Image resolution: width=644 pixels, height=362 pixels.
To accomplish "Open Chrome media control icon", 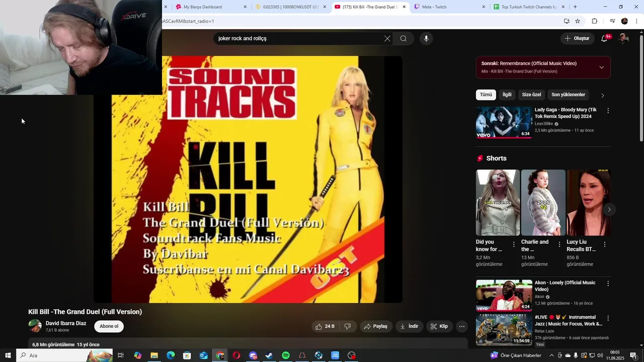I will click(x=612, y=21).
